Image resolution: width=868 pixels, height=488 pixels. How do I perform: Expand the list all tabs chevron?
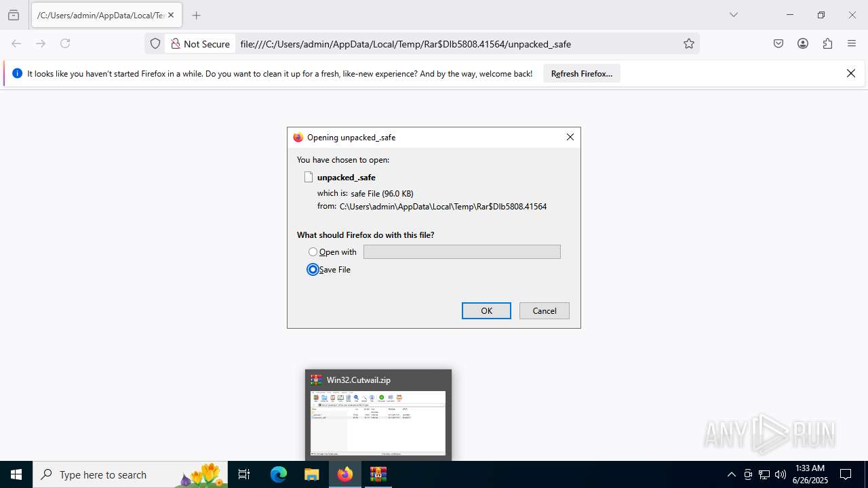[x=733, y=15]
